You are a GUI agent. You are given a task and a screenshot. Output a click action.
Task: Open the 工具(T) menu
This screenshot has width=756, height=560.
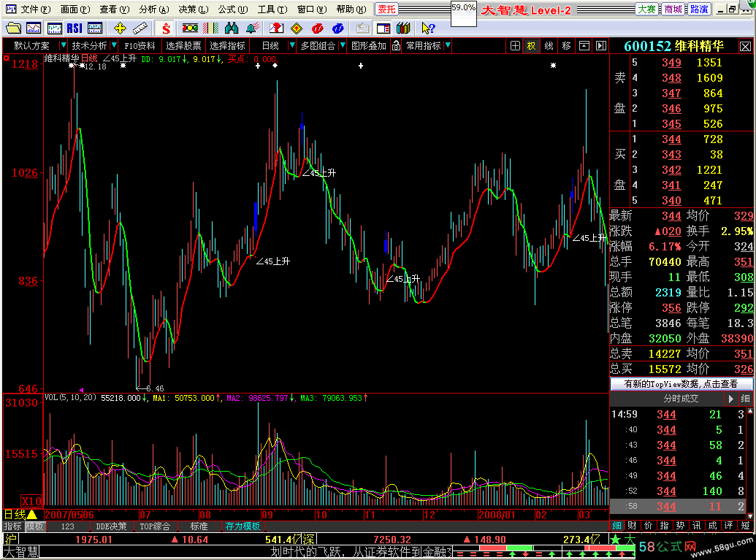coord(272,9)
